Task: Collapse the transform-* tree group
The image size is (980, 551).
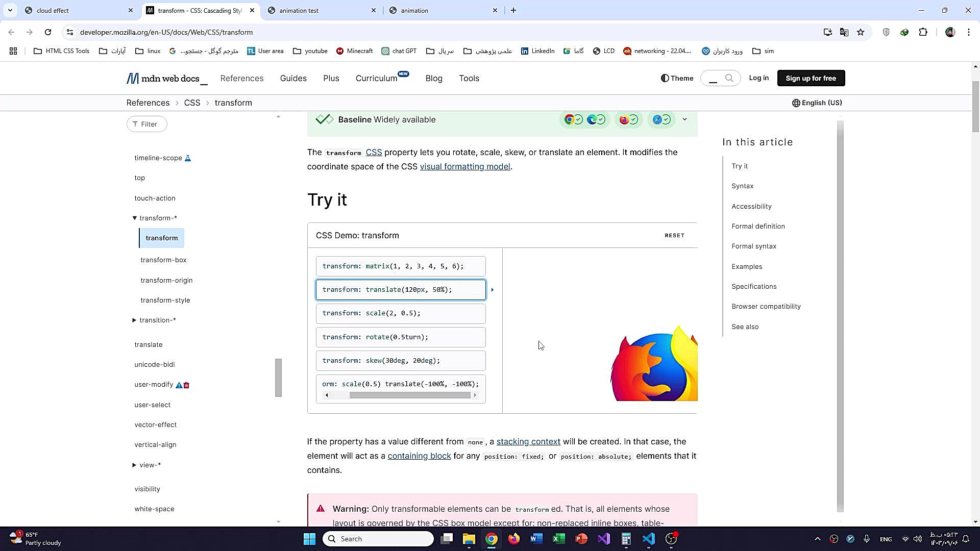Action: click(135, 218)
